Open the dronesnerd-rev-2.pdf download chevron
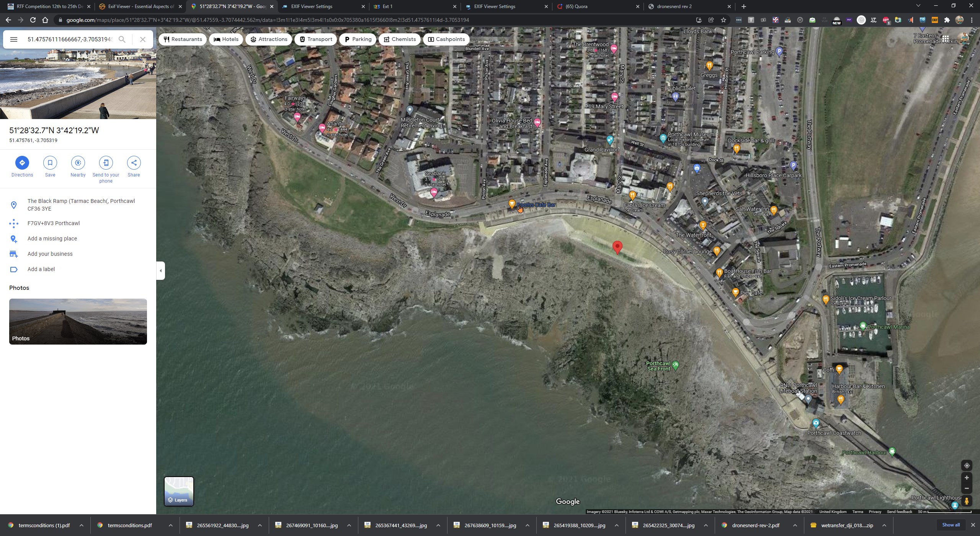The height and width of the screenshot is (536, 980). point(795,525)
